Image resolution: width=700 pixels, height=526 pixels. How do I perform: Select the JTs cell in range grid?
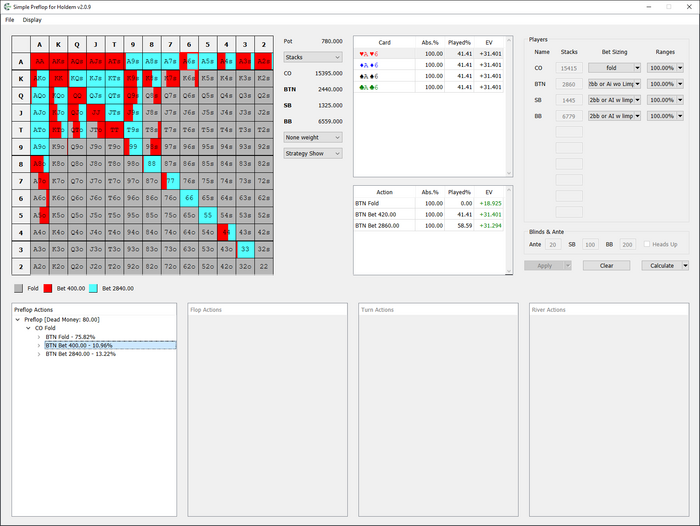114,113
